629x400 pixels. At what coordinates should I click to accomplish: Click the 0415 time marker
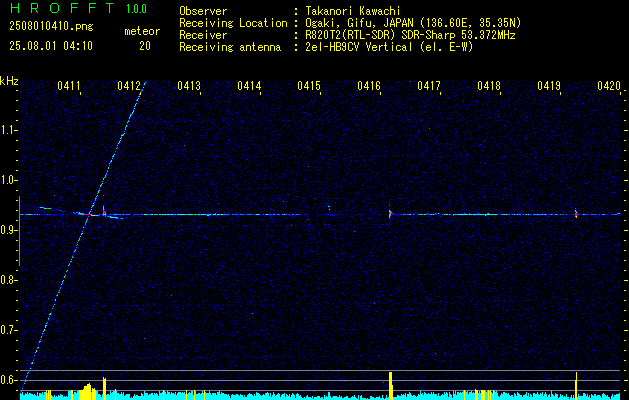pyautogui.click(x=309, y=86)
